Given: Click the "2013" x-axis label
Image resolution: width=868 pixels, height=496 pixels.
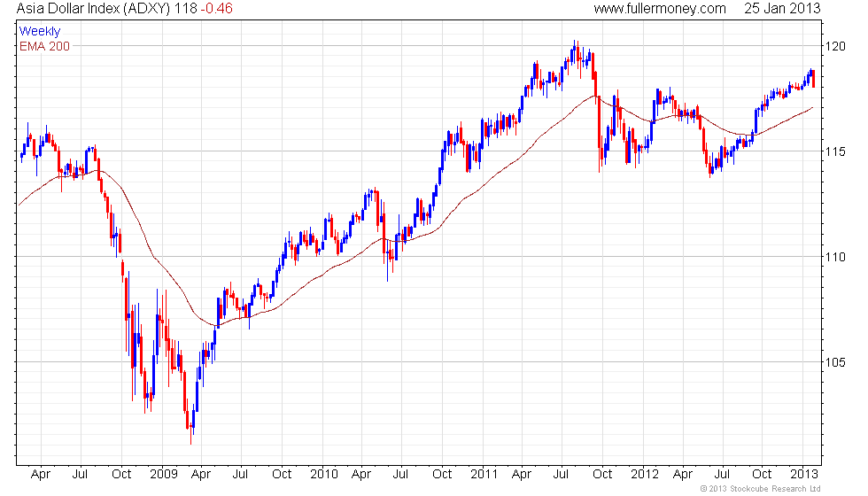Looking at the screenshot, I should point(804,475).
